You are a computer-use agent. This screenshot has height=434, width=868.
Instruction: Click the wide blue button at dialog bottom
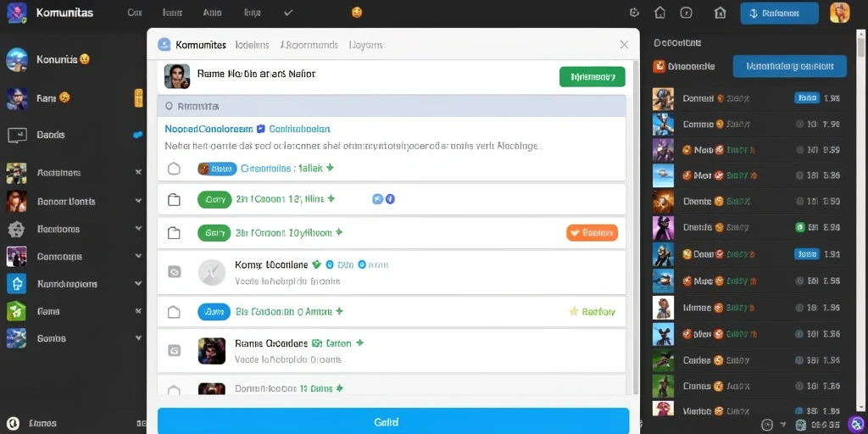tap(393, 421)
